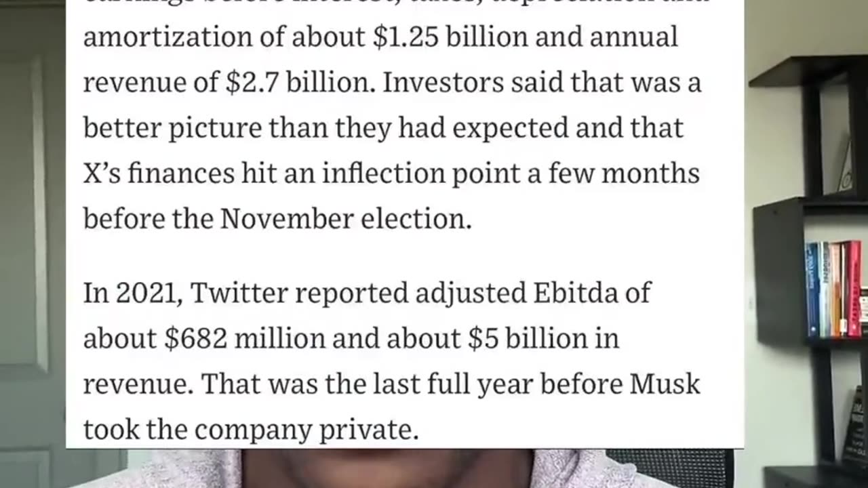
Task: Click the blue books on the bookshelf
Action: (x=812, y=289)
